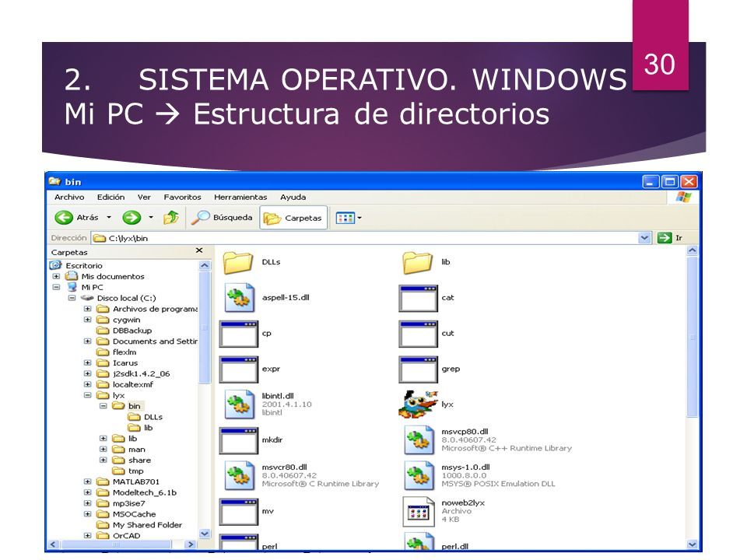Expand the j2sdk1.4.2_06 folder node
This screenshot has width=747, height=560.
88,374
